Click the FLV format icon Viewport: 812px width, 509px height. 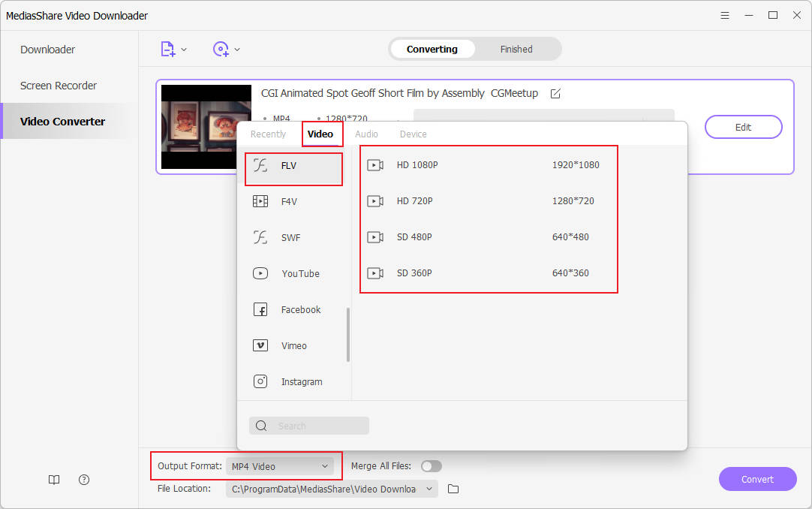click(x=260, y=165)
